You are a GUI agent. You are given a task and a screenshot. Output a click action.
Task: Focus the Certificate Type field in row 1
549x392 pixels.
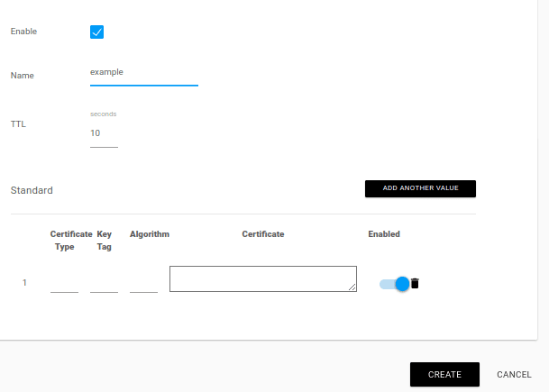64,283
